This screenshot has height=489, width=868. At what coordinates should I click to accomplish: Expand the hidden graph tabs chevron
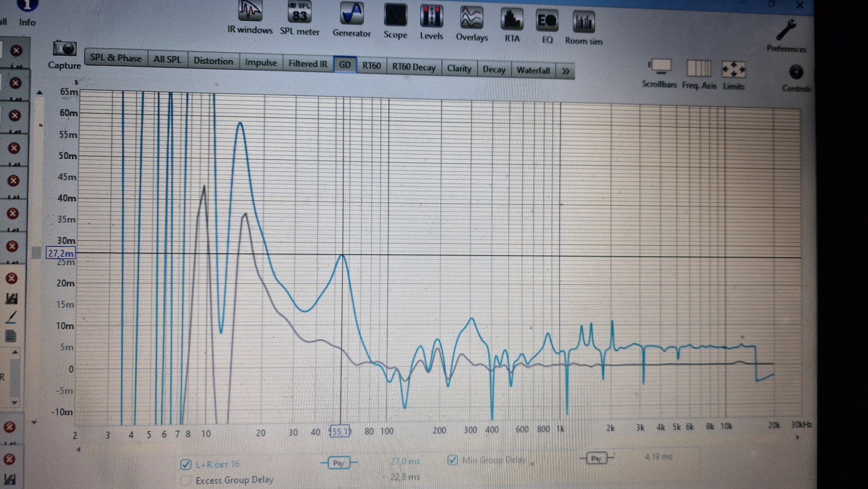point(565,72)
